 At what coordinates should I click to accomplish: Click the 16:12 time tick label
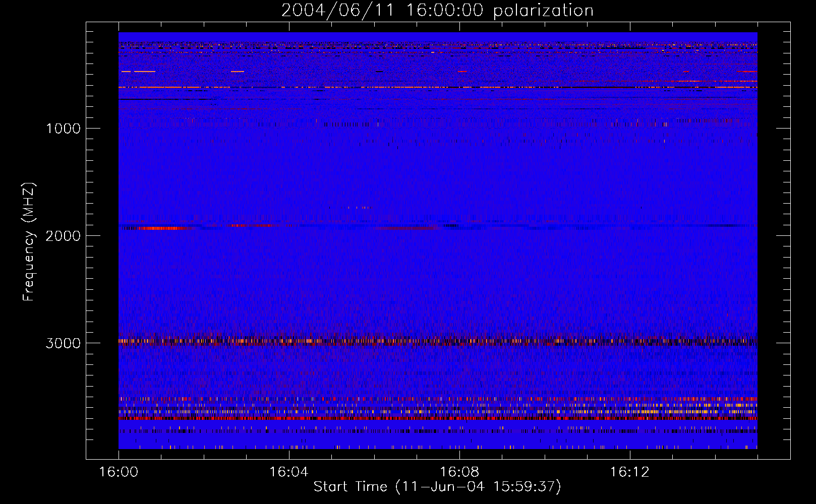[629, 472]
